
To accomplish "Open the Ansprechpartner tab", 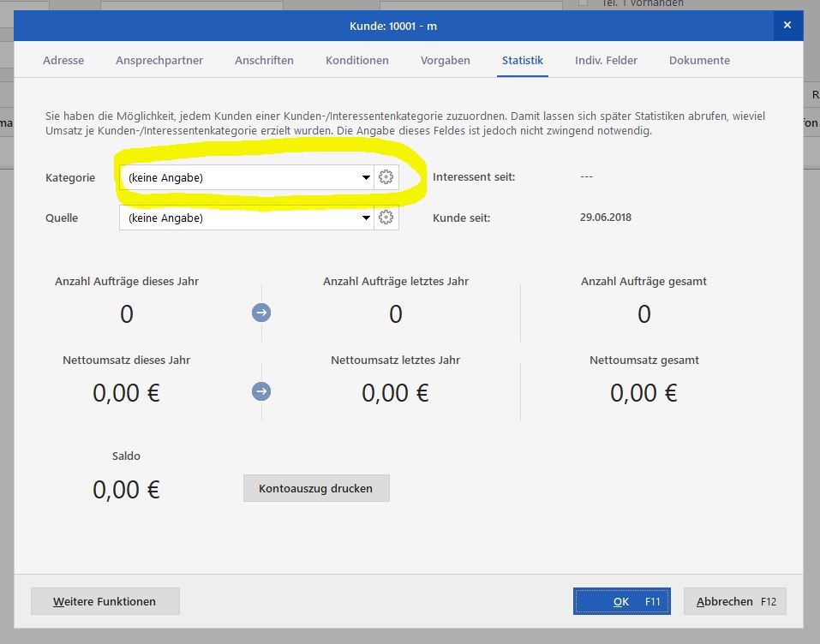I will 159,60.
